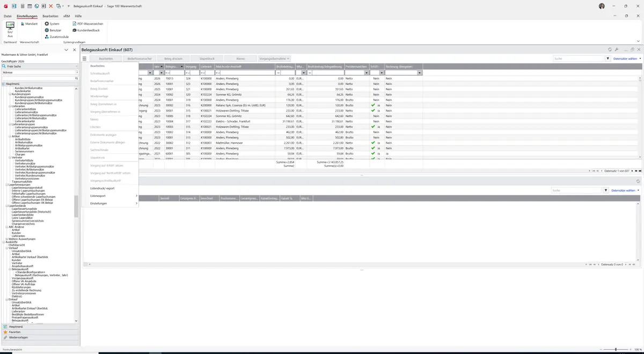Click the filter funnel icon beside lower Suche field
This screenshot has height=354, width=644.
605,190
